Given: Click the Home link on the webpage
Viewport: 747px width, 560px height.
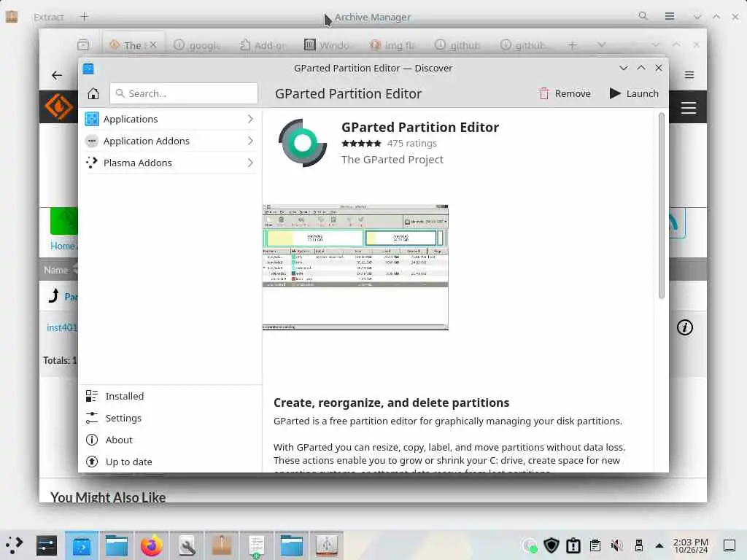Looking at the screenshot, I should [63, 246].
